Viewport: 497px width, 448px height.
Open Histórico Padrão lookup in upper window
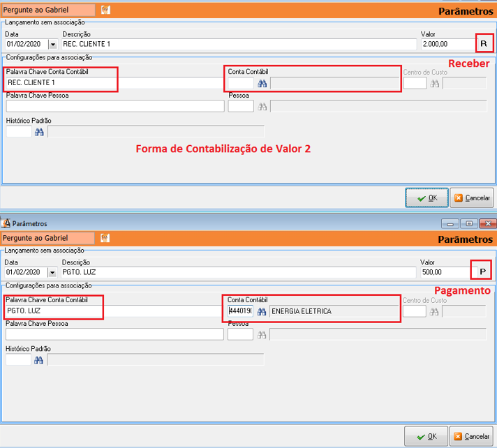click(39, 132)
